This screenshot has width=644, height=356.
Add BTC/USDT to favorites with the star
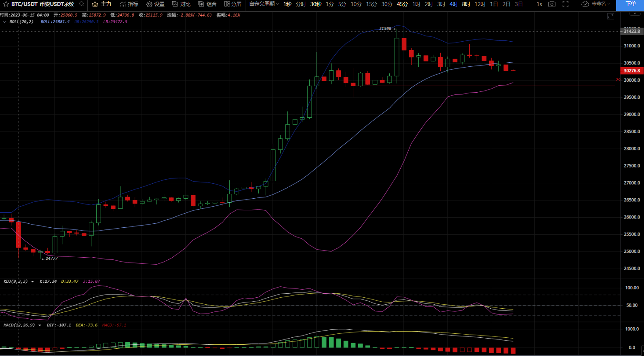[6, 4]
